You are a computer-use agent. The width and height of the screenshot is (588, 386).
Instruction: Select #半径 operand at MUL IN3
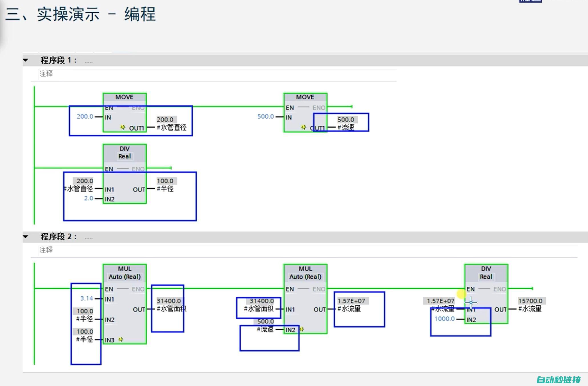84,339
